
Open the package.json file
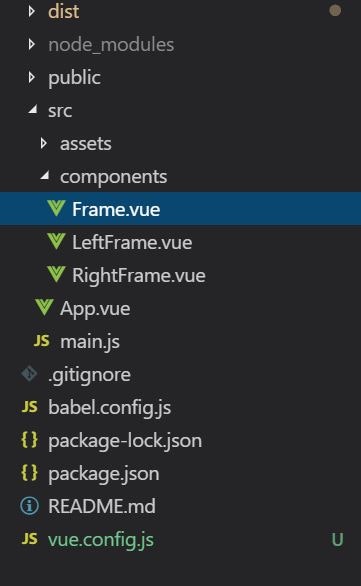point(104,474)
